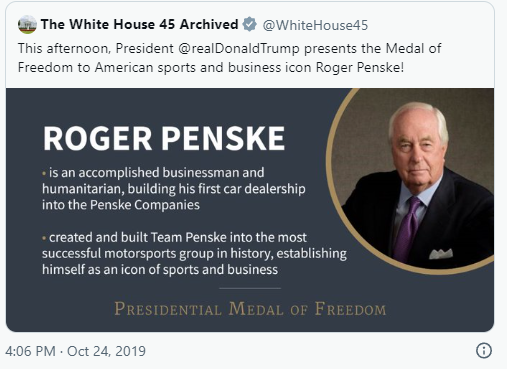Click the gold ring bordering the portrait
Viewport: 507px width, 369px height.
(330, 180)
